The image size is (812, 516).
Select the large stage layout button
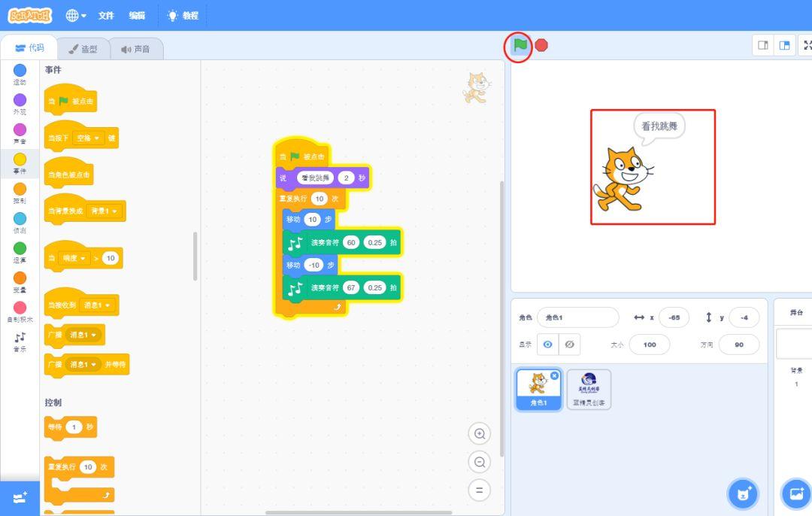(x=784, y=46)
